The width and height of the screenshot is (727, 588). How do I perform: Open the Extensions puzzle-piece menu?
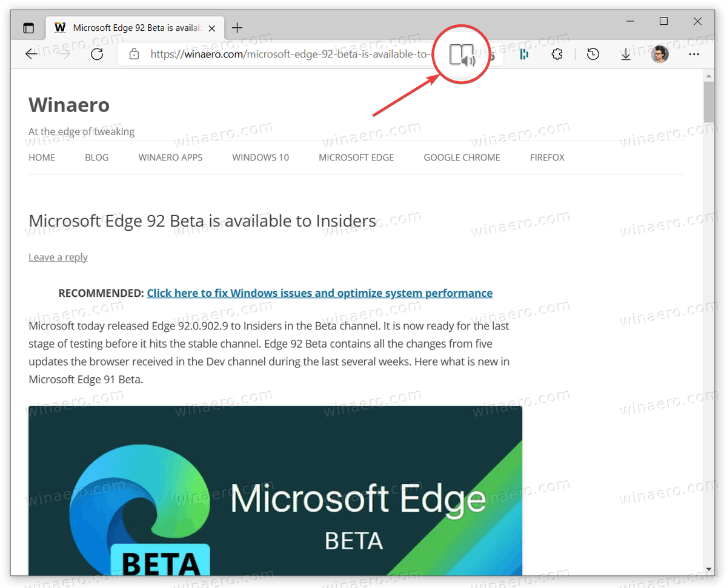[557, 55]
